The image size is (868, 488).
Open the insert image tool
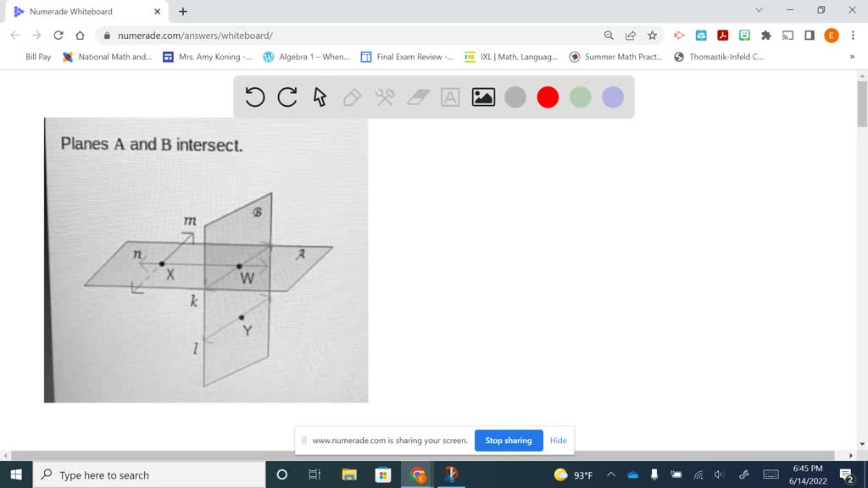pos(481,97)
